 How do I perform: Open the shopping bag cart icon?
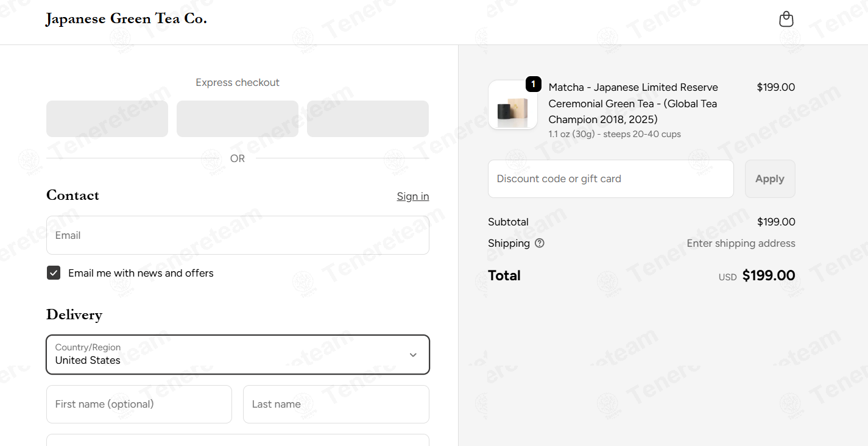(x=786, y=19)
